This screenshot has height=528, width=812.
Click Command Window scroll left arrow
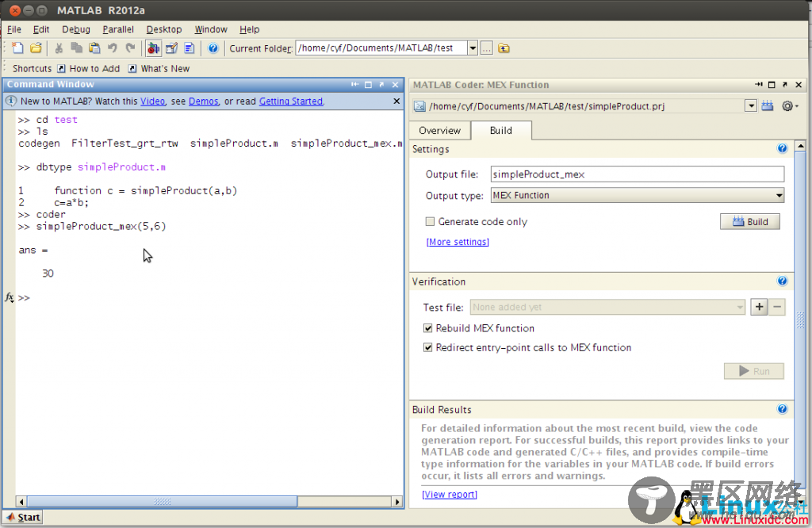point(21,502)
